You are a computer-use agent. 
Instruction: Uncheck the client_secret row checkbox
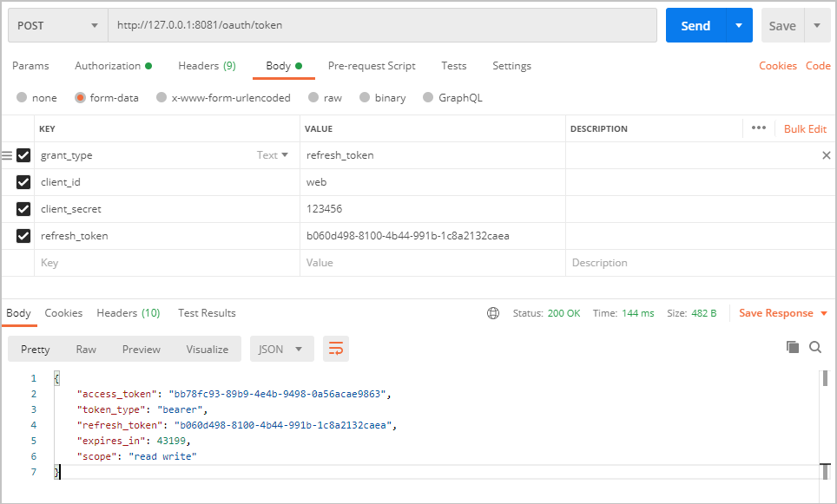click(23, 208)
